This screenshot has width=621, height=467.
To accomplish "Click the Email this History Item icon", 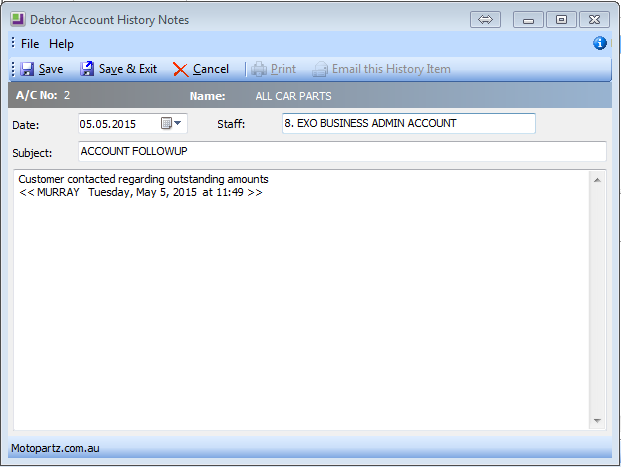I will click(x=320, y=69).
